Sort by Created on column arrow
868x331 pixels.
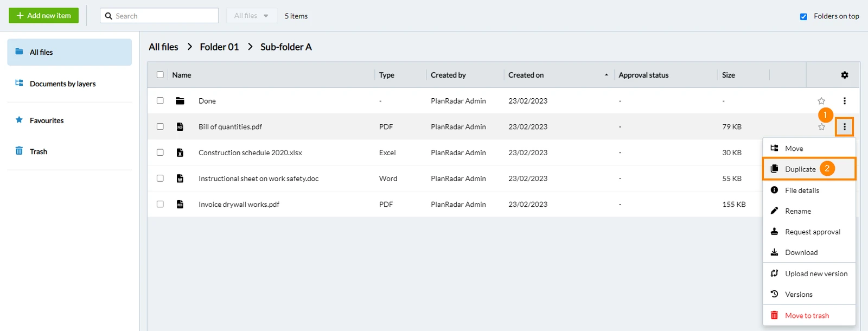pyautogui.click(x=606, y=75)
